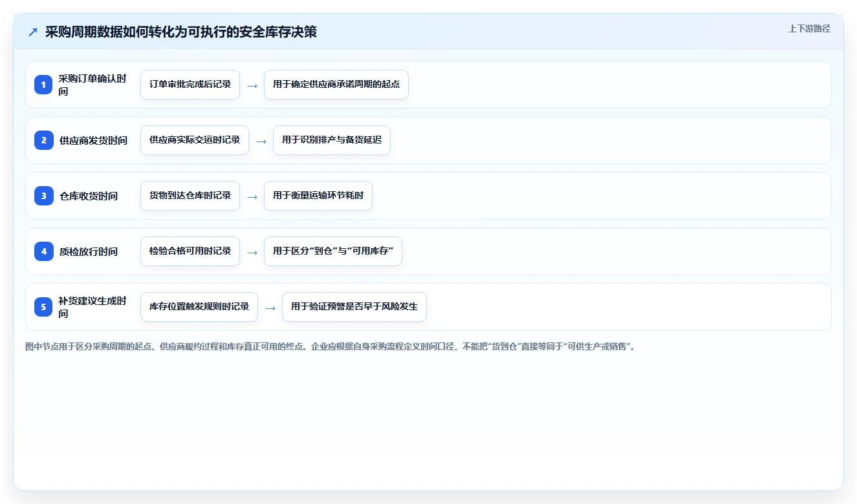Select step number 2 badge

pyautogui.click(x=43, y=140)
